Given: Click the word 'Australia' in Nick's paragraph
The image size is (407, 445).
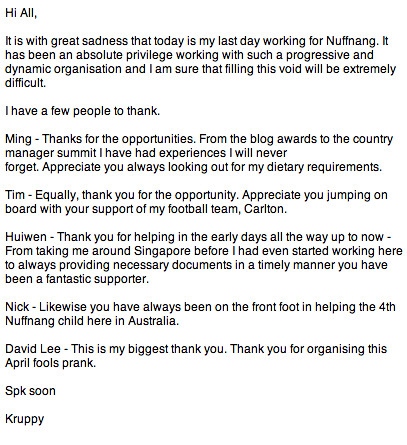Looking at the screenshot, I should (x=152, y=321).
